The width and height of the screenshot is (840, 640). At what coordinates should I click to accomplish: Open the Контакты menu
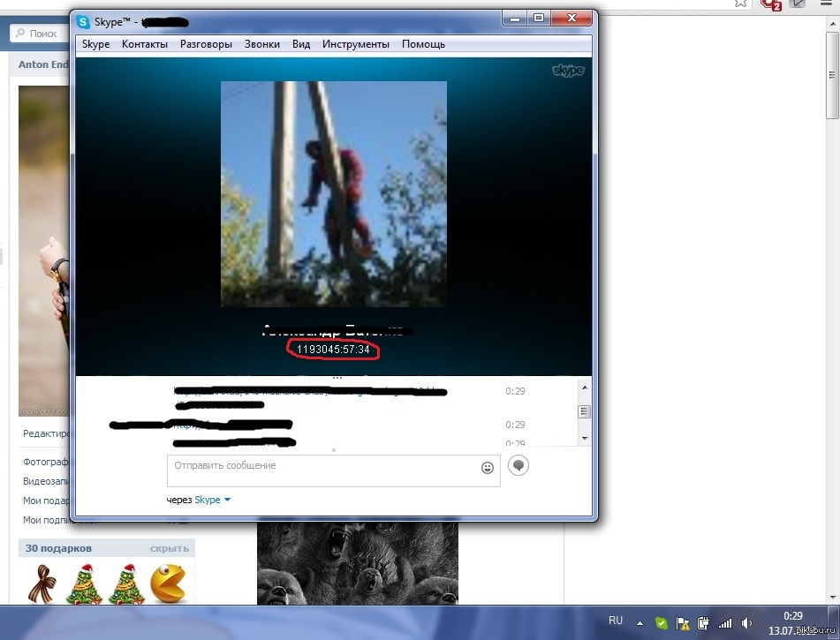144,44
